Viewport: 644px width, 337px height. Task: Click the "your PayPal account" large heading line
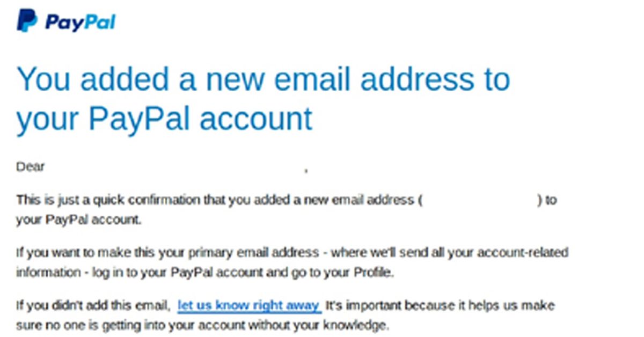pyautogui.click(x=164, y=118)
